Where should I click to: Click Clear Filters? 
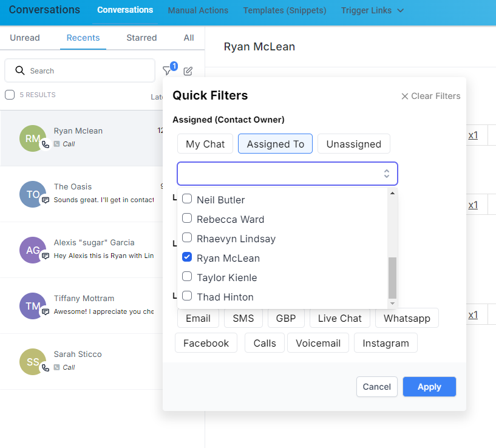[431, 96]
